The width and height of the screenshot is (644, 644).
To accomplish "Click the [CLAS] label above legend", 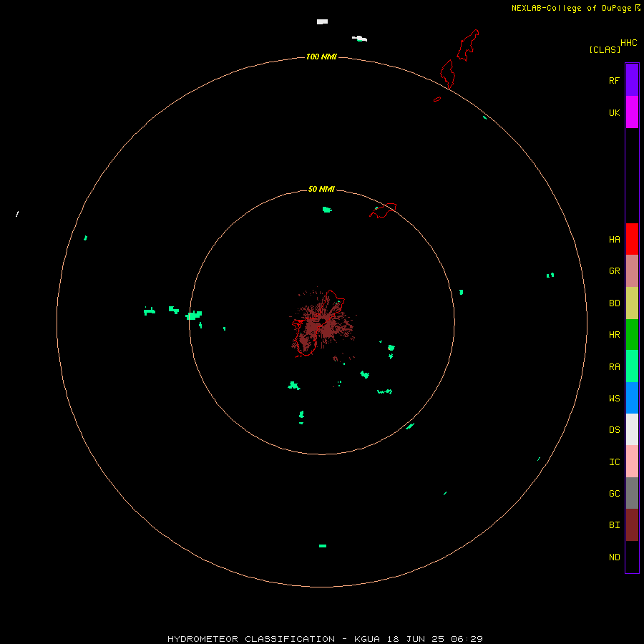I will (605, 49).
